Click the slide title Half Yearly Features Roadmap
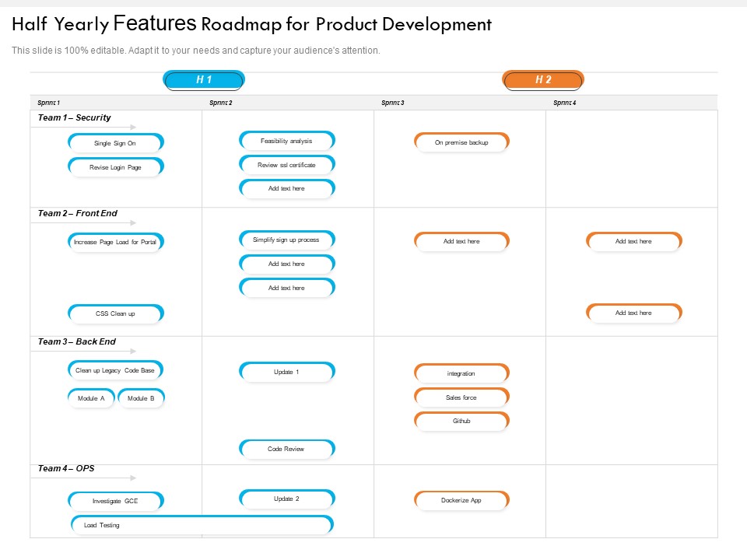Image resolution: width=747 pixels, height=560 pixels. [x=251, y=24]
